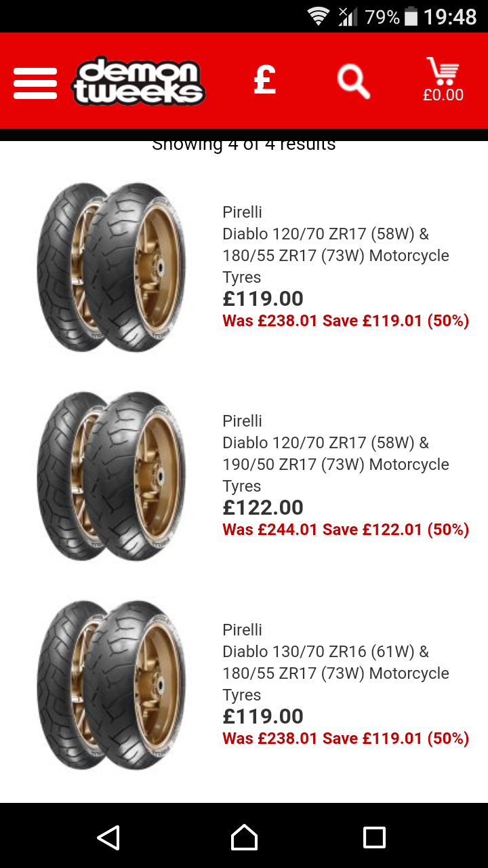Open the search magnifier icon

coord(354,82)
